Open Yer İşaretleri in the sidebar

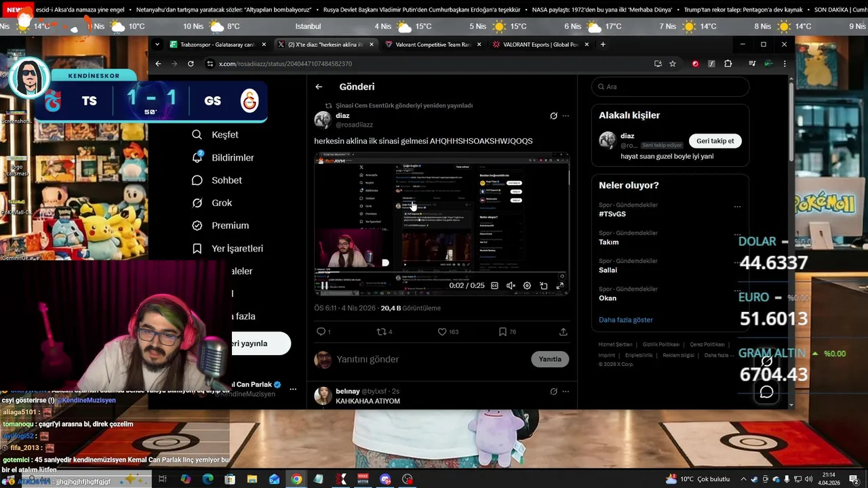[227, 249]
